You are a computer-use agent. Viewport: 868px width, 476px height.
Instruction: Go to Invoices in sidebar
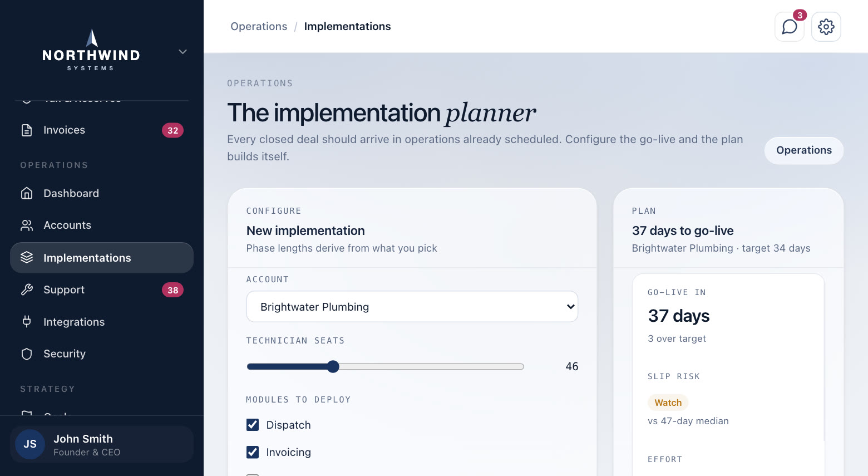point(102,130)
